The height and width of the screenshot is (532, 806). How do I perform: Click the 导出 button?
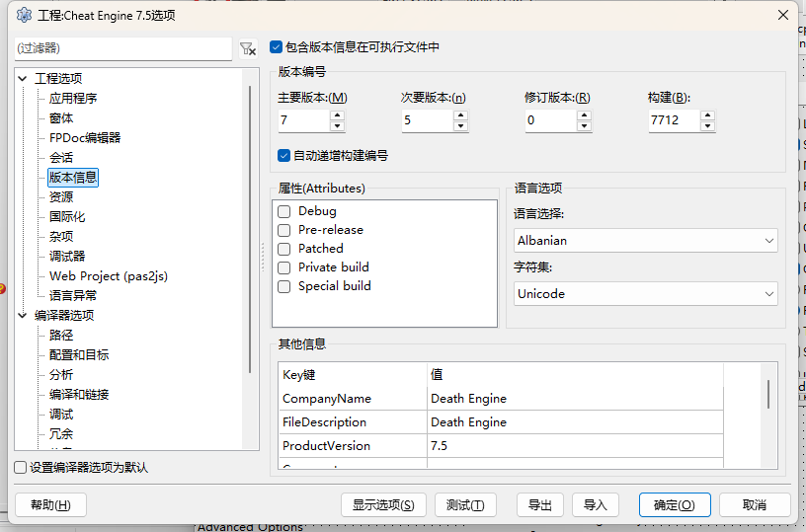point(539,505)
